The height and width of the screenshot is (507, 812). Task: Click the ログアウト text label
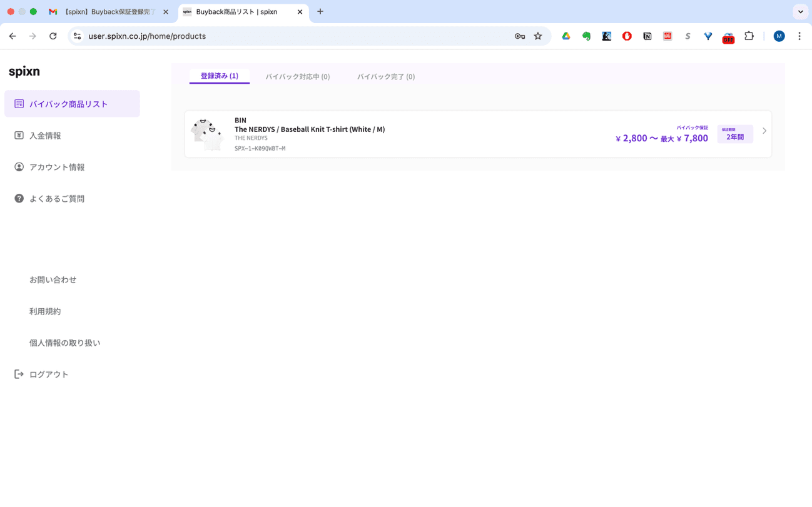pyautogui.click(x=49, y=374)
